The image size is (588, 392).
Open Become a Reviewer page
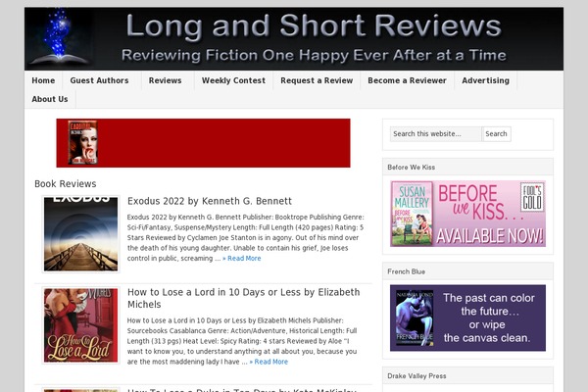pos(407,80)
